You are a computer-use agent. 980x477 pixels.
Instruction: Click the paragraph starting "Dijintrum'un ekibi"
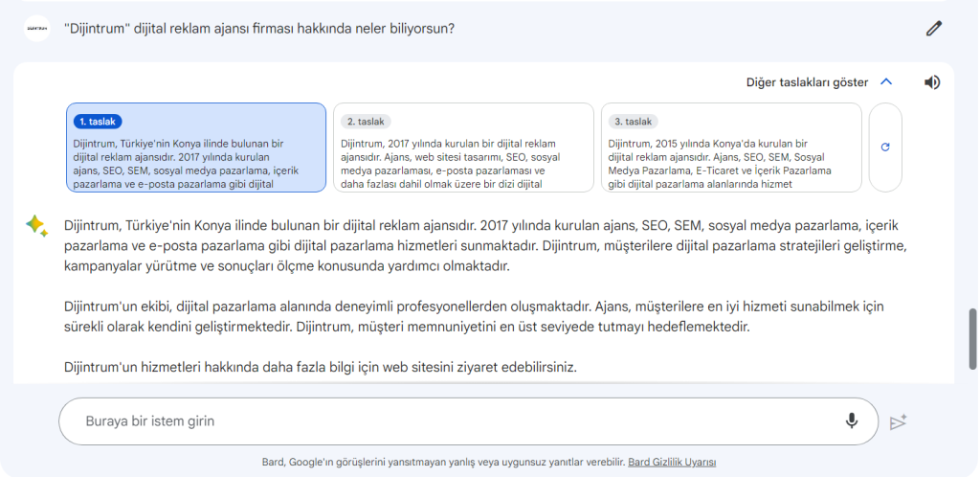474,316
